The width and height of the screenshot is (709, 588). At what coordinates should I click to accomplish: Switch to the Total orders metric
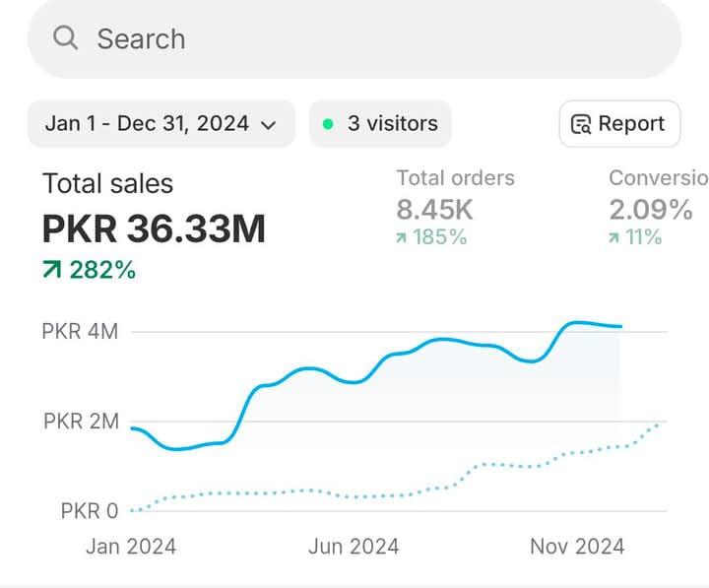pyautogui.click(x=455, y=178)
